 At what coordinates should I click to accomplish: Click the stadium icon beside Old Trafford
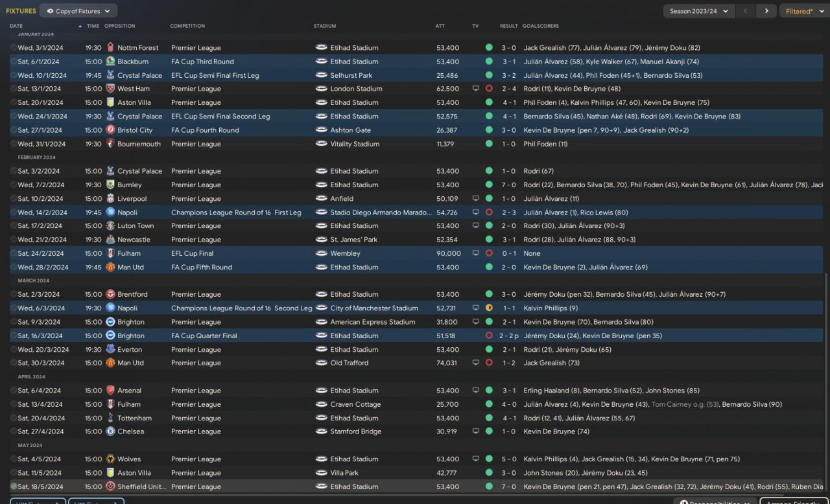321,363
